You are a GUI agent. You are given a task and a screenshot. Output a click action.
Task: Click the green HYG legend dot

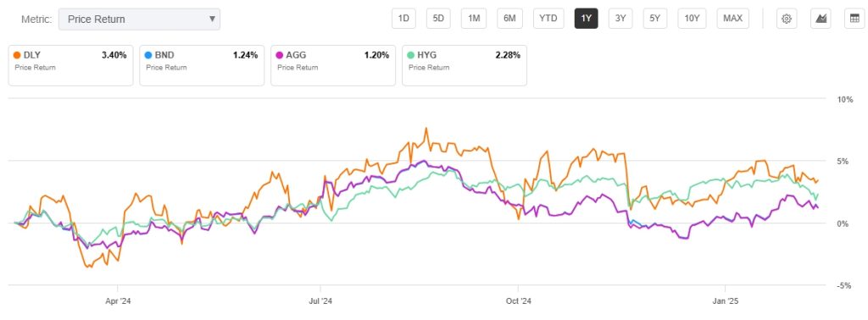point(410,55)
